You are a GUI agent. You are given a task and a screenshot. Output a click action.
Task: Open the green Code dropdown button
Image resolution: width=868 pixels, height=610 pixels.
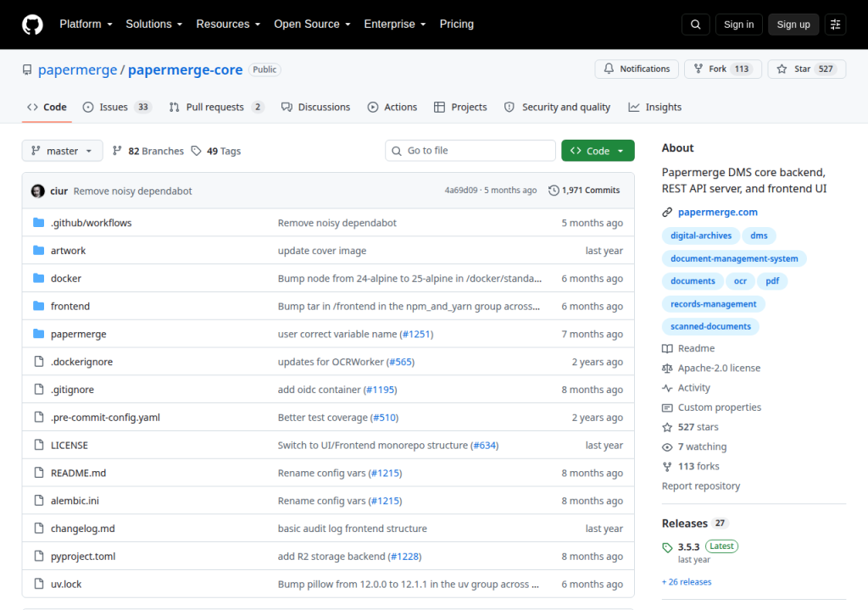click(x=598, y=151)
